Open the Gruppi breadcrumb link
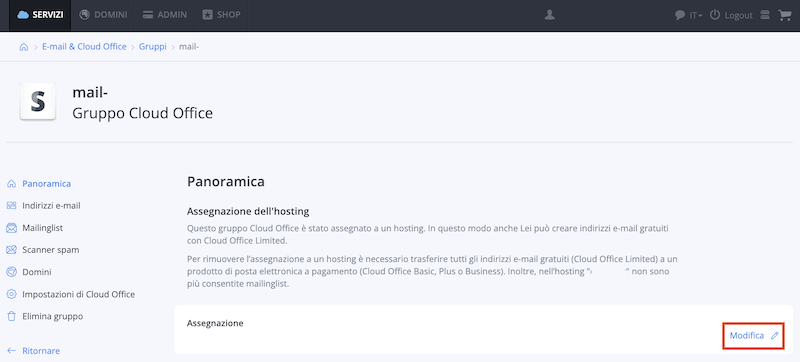Viewport: 800px width, 362px height. 153,46
